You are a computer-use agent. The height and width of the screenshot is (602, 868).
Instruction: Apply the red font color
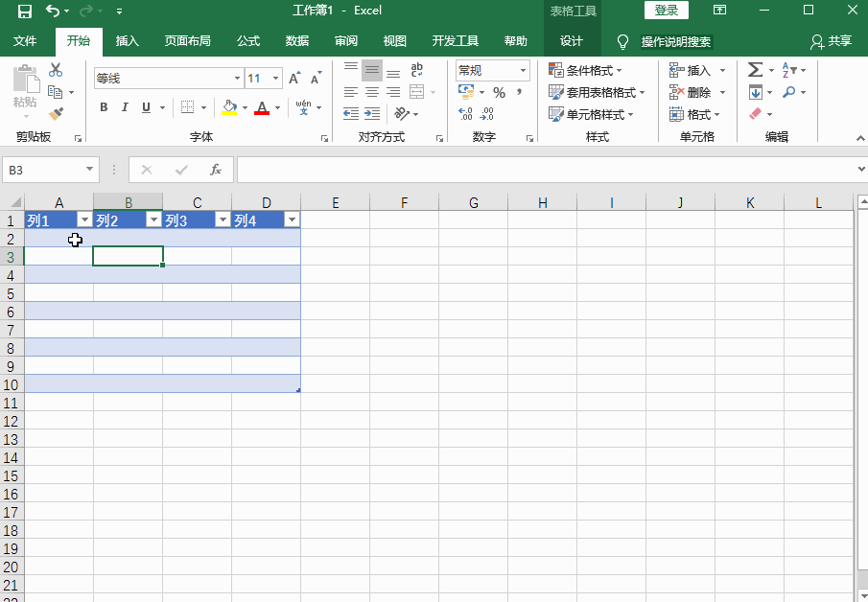tap(262, 107)
